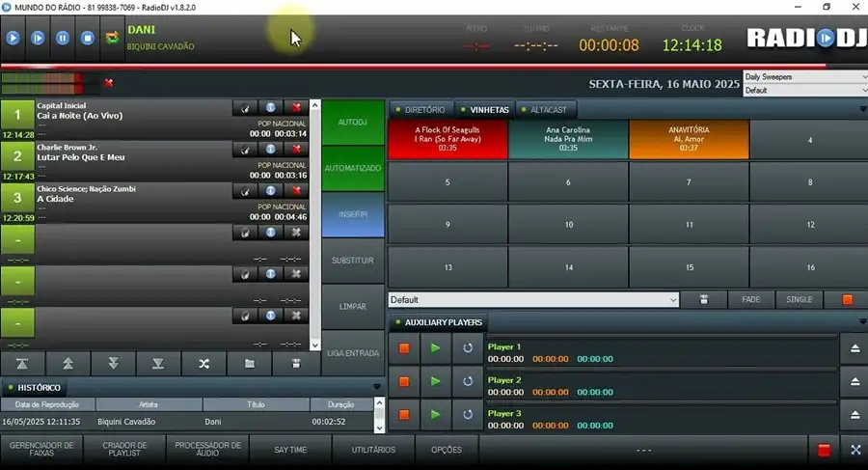Shuffle the playlist
The image size is (868, 470).
coord(204,364)
